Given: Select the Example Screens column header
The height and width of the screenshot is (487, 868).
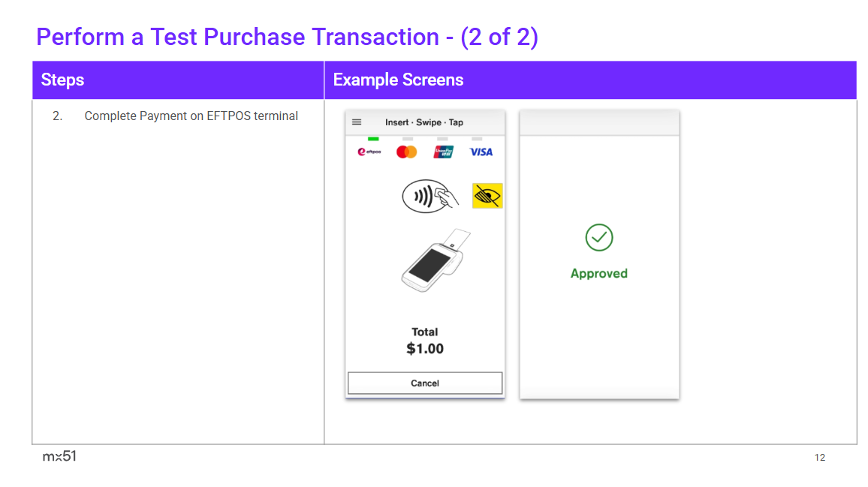Looking at the screenshot, I should pos(398,80).
